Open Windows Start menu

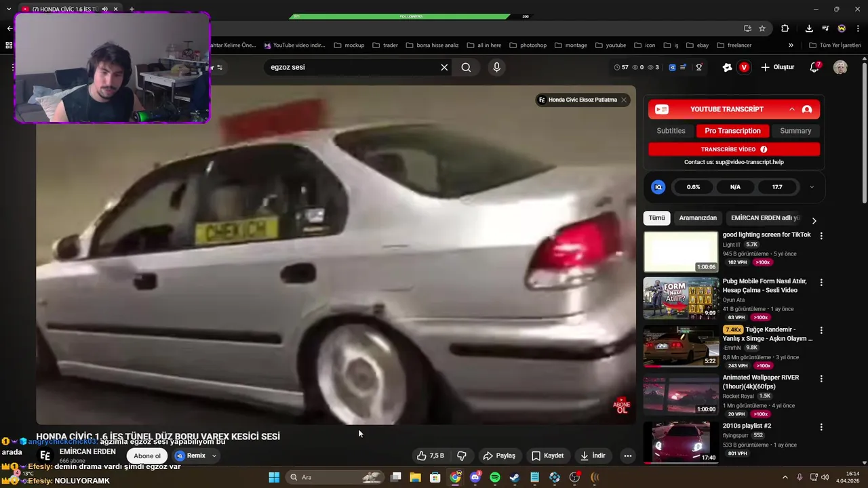point(274,477)
